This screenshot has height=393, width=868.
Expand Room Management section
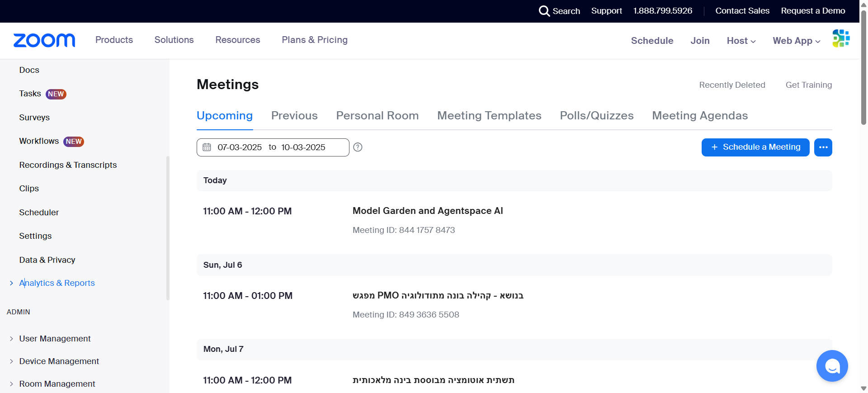point(11,384)
